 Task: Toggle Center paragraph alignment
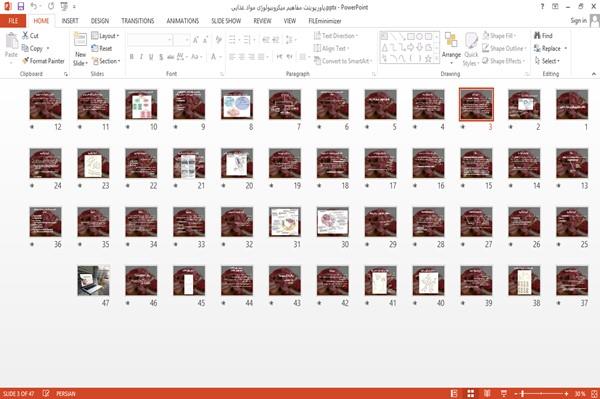(x=242, y=57)
